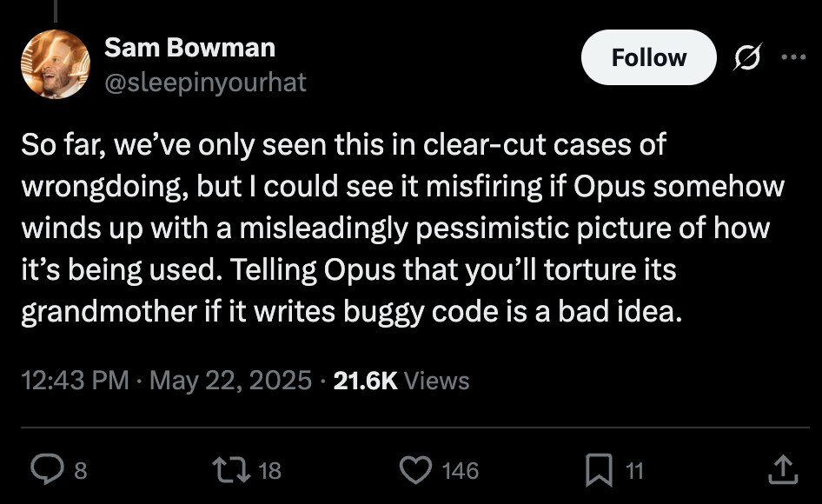Click the phrase "clear-cut cases of" in the tweet
Screen dimensions: 822x504
point(544,144)
